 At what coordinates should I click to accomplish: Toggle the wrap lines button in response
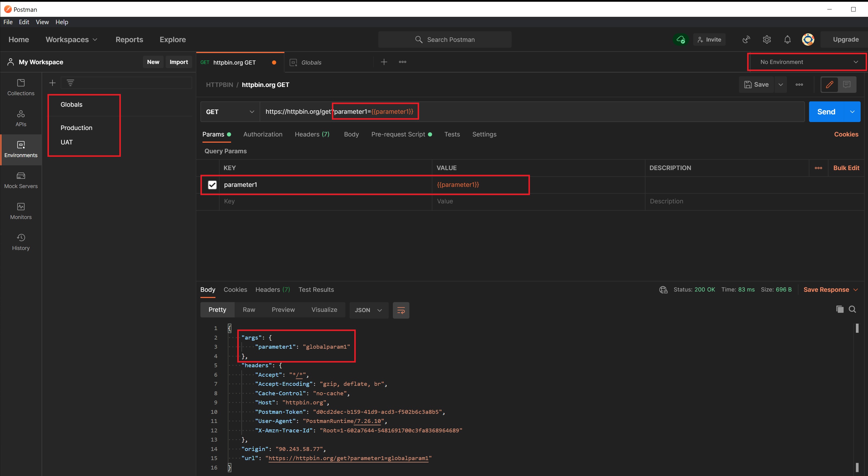pos(401,310)
